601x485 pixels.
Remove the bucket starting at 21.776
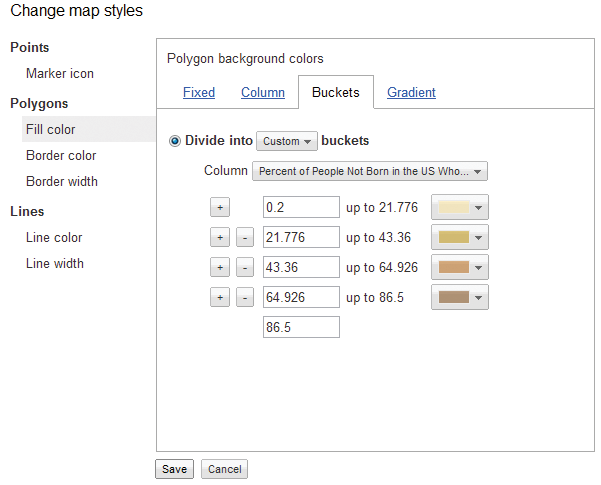click(x=245, y=237)
